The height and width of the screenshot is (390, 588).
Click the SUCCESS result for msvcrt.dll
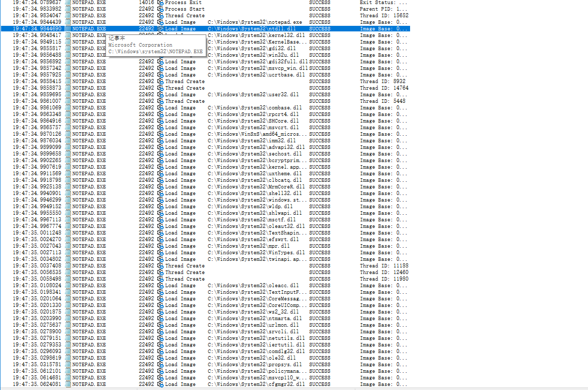coord(319,128)
